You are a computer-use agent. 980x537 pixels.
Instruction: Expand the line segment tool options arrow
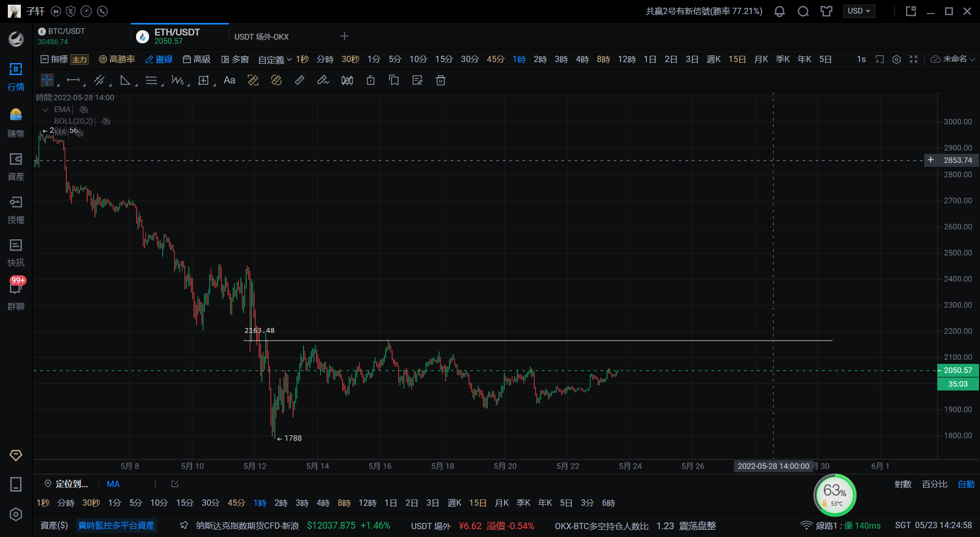[x=84, y=84]
